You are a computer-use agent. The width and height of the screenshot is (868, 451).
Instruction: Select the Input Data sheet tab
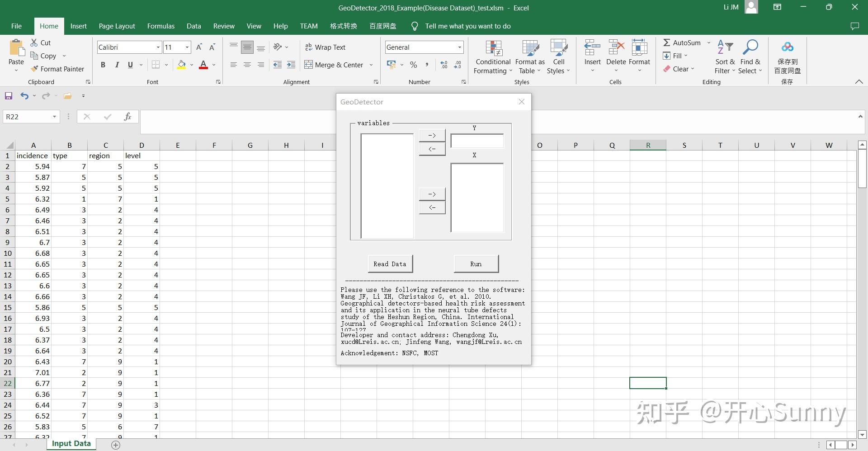pyautogui.click(x=71, y=444)
